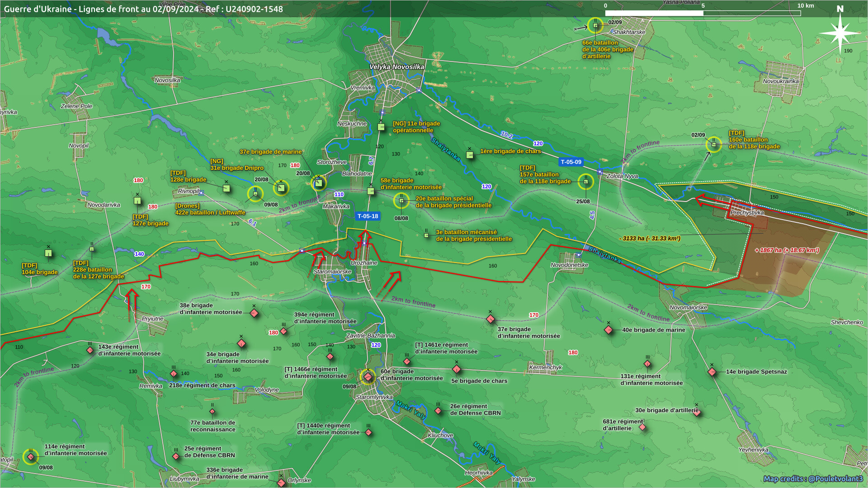Click the circled 160e bataillon marker
Viewport: 868px width, 488px height.
713,145
